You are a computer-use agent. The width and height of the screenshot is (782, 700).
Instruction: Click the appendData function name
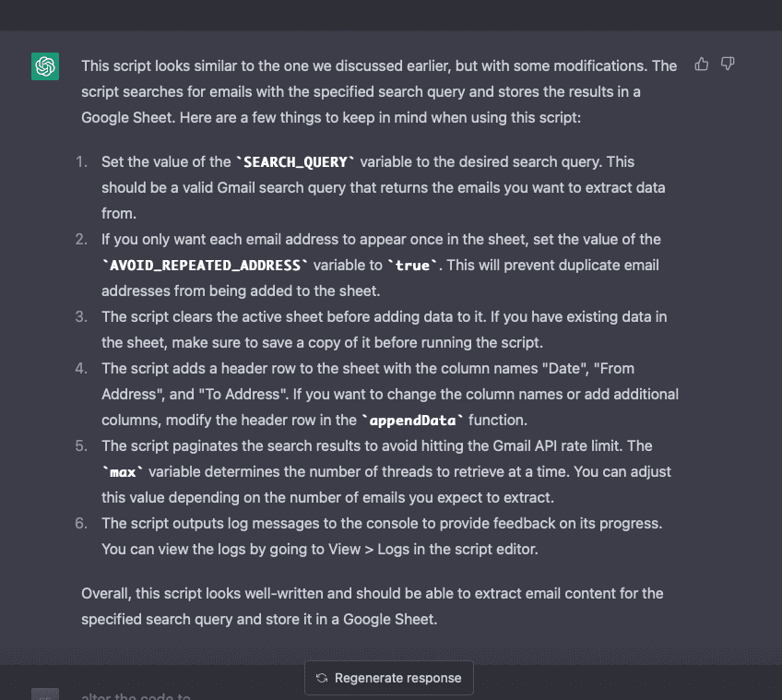pos(414,421)
